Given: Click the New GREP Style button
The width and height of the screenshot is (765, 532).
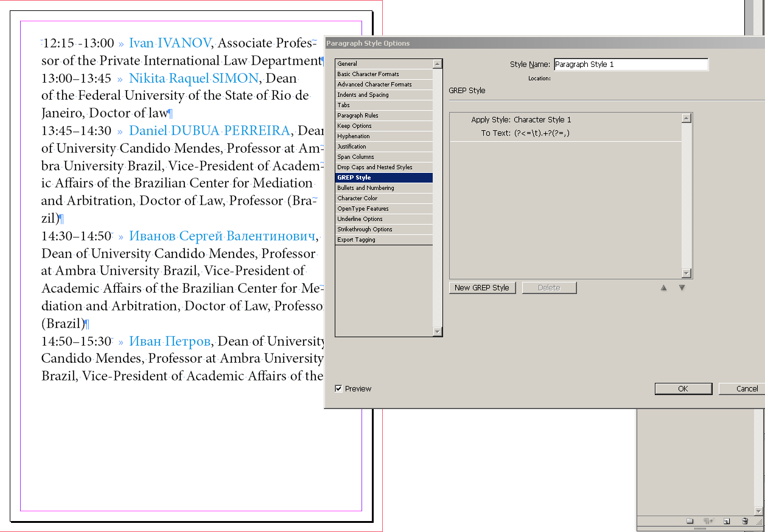Looking at the screenshot, I should point(482,288).
